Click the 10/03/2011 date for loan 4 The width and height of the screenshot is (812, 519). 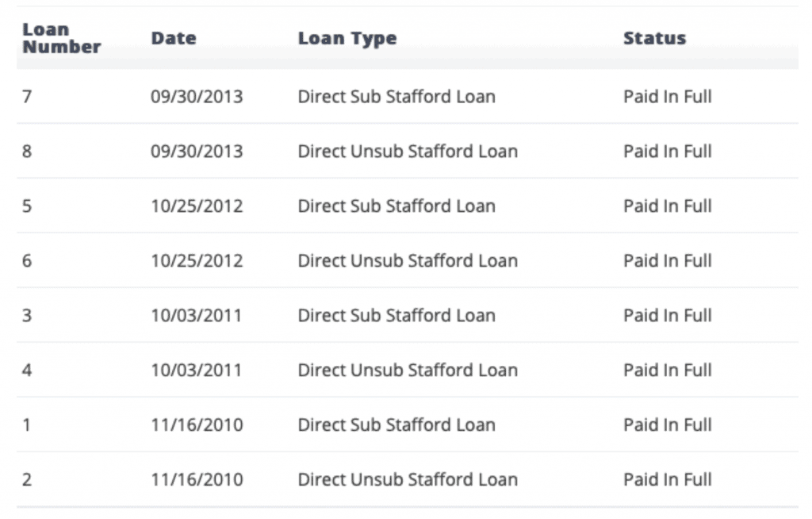196,371
